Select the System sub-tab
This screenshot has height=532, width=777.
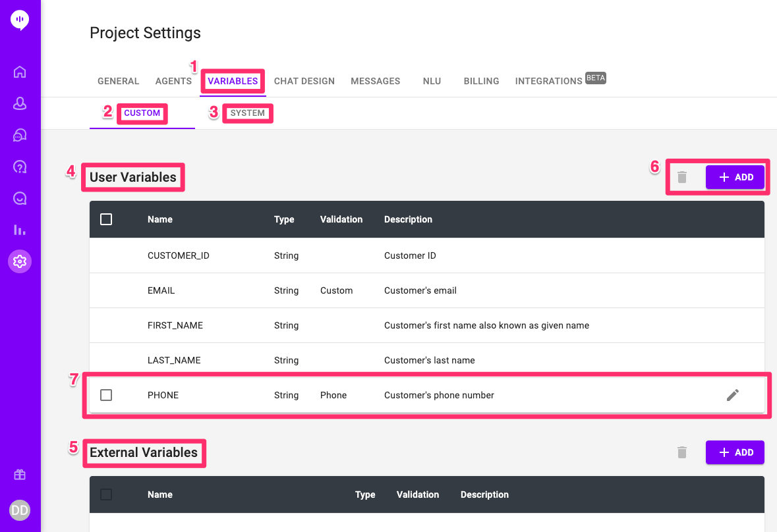pos(248,113)
